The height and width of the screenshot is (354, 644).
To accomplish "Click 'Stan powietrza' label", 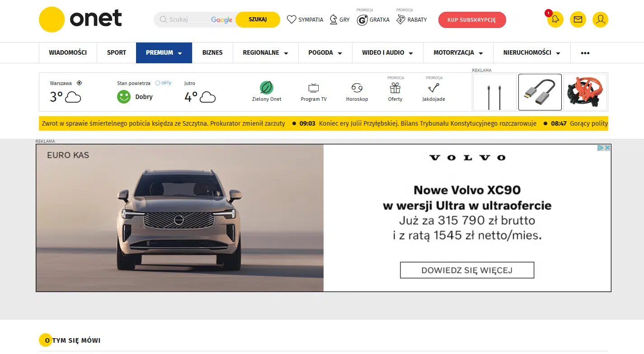I will pyautogui.click(x=134, y=83).
